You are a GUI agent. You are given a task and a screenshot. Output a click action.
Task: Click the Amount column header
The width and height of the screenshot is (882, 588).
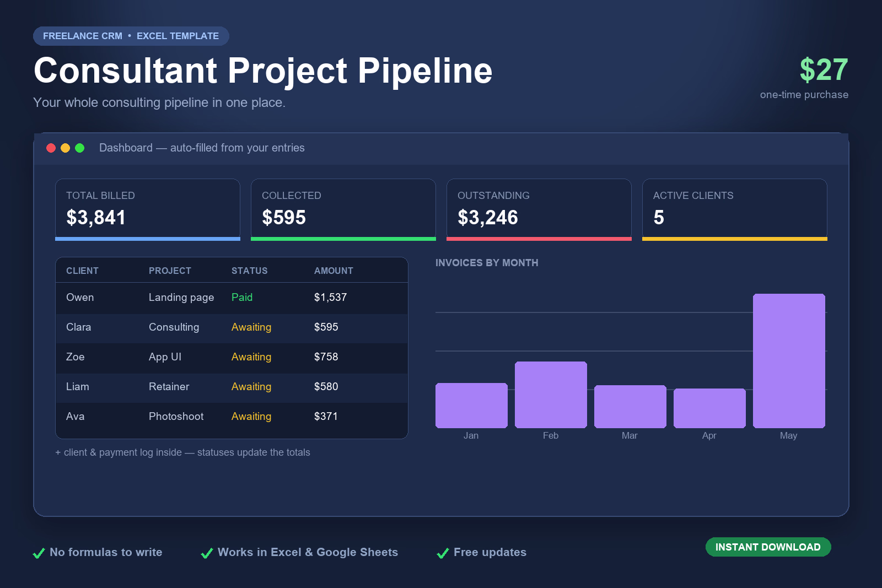tap(334, 271)
